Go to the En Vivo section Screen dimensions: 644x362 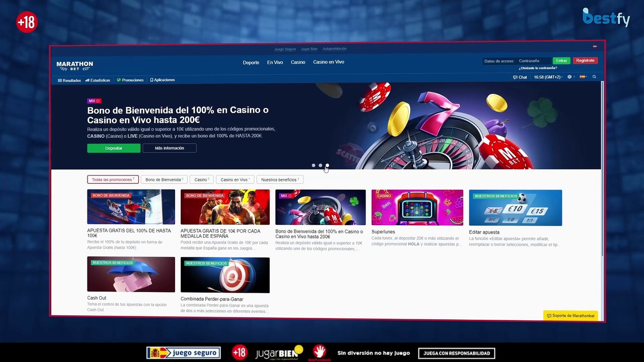tap(275, 62)
